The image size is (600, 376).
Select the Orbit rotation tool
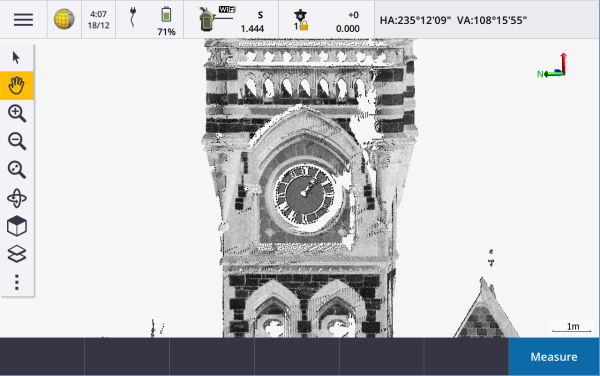click(17, 198)
